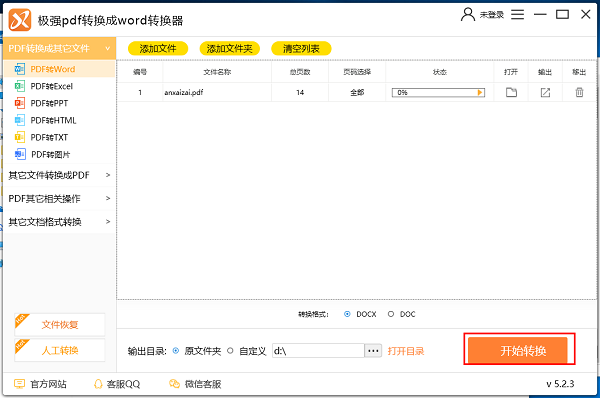Viewport: 600px width, 398px height.
Task: Click the 打开目录 link
Action: pyautogui.click(x=406, y=351)
